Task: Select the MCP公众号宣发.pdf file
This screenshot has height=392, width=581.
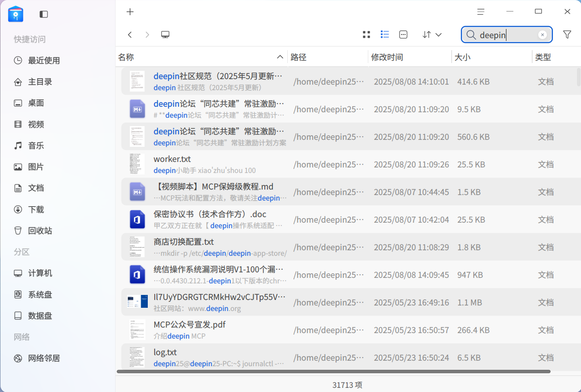Action: pos(189,325)
